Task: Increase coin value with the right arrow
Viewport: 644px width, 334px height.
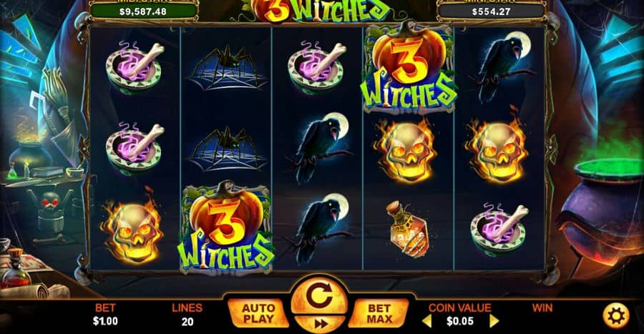Action: pos(494,321)
